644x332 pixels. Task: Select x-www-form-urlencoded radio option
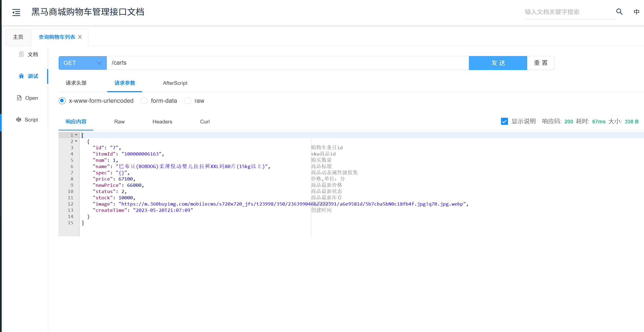62,101
